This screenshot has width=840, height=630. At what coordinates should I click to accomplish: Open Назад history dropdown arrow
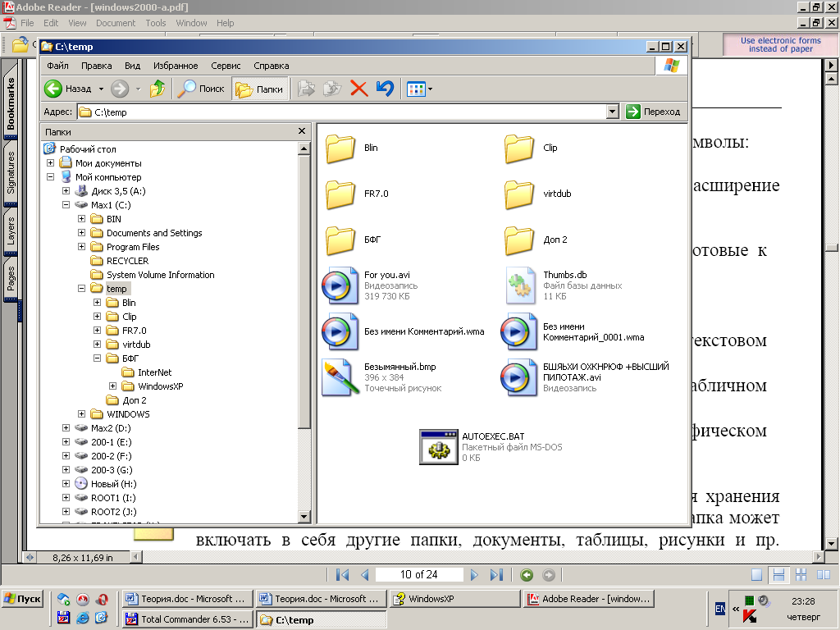click(101, 89)
